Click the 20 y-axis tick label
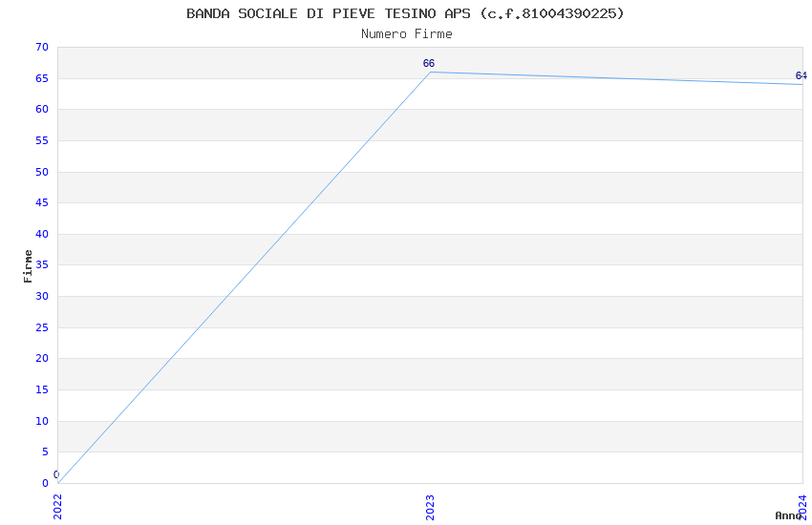This screenshot has height=525, width=812. [x=42, y=359]
